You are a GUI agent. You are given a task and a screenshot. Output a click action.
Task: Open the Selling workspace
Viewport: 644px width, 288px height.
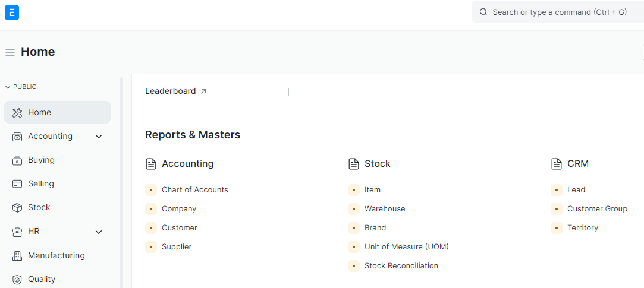(x=57, y=184)
